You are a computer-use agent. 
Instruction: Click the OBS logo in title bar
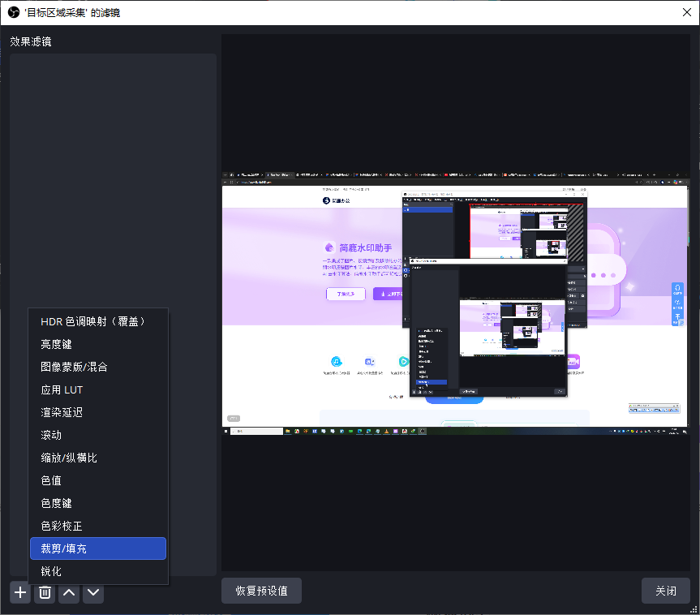coord(14,12)
